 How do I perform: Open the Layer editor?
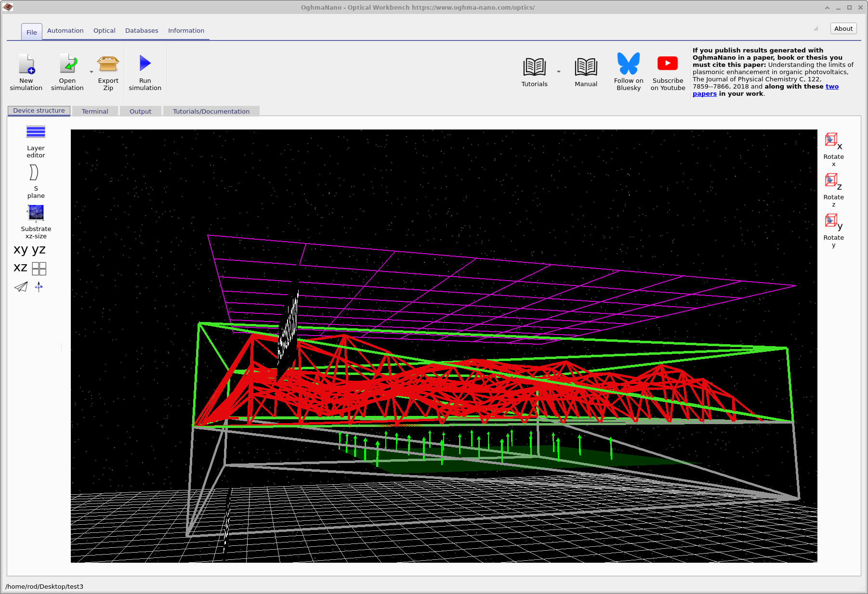[x=35, y=140]
